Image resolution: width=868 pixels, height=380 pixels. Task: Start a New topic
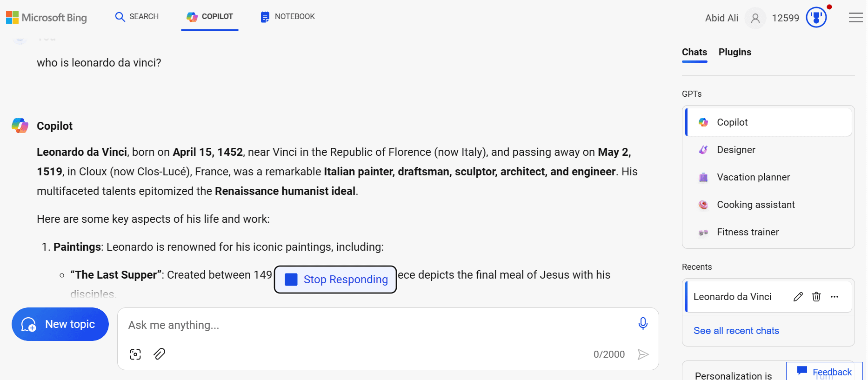(x=60, y=324)
